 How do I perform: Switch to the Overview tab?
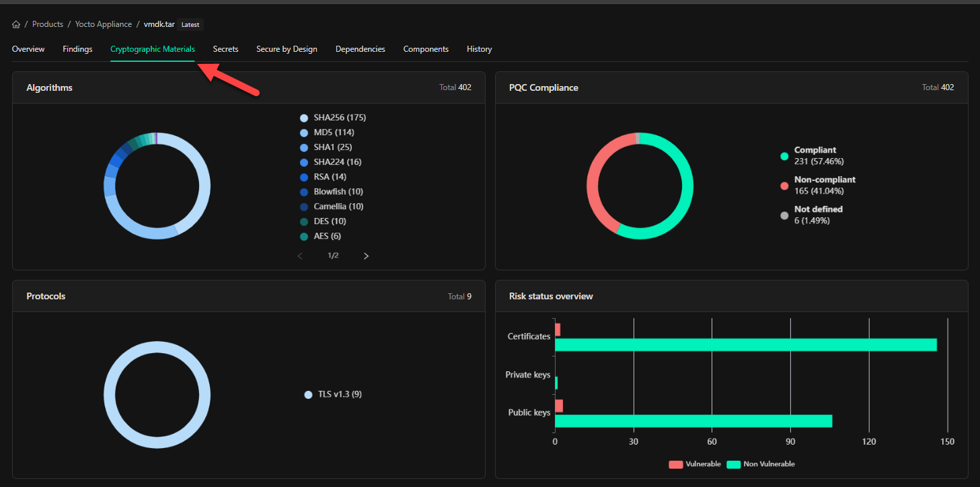[x=28, y=49]
